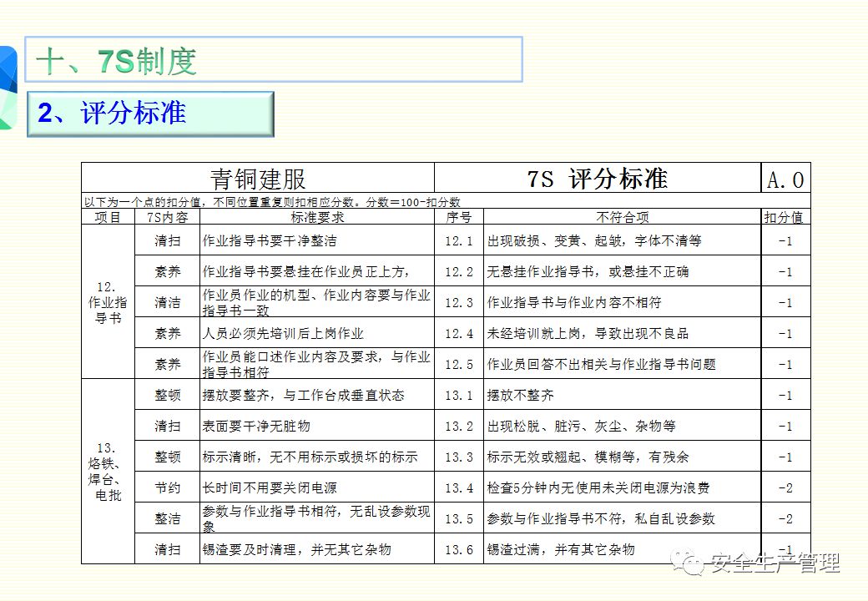
Task: Select the table header '7S 评分标准'
Action: point(598,178)
